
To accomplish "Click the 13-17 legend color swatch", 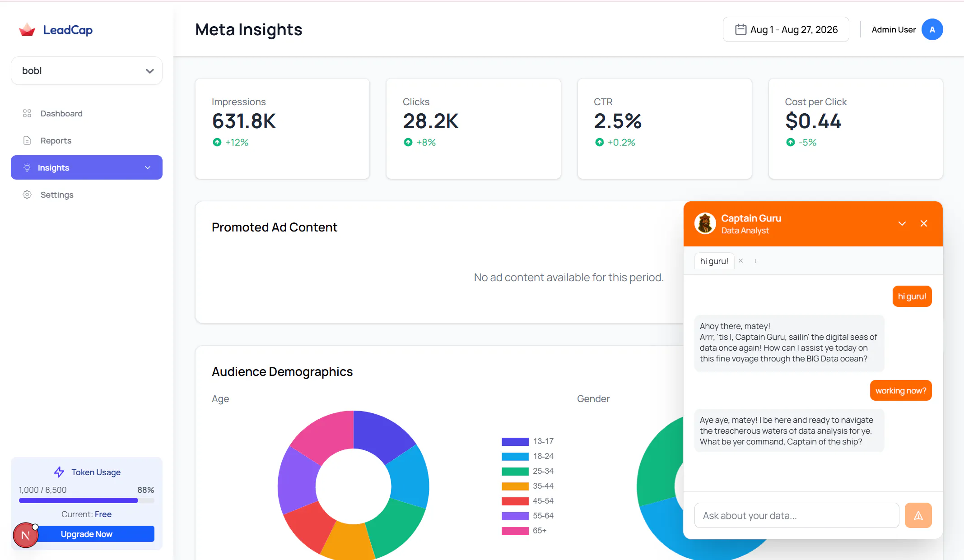I will (515, 441).
